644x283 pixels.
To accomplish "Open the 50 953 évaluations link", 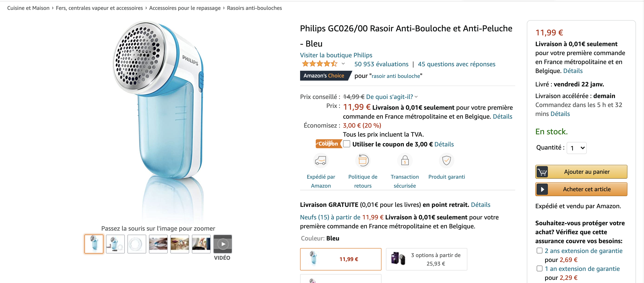I will click(x=381, y=64).
